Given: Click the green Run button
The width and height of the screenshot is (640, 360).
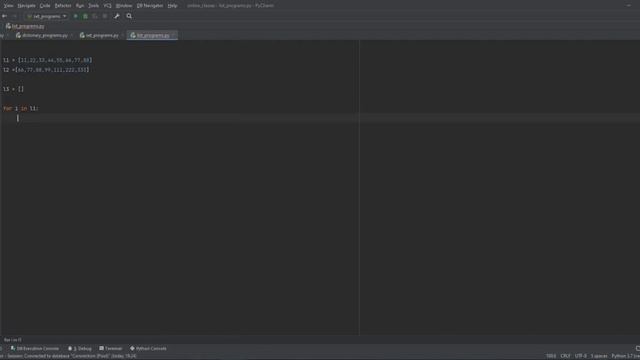Looking at the screenshot, I should tap(76, 16).
